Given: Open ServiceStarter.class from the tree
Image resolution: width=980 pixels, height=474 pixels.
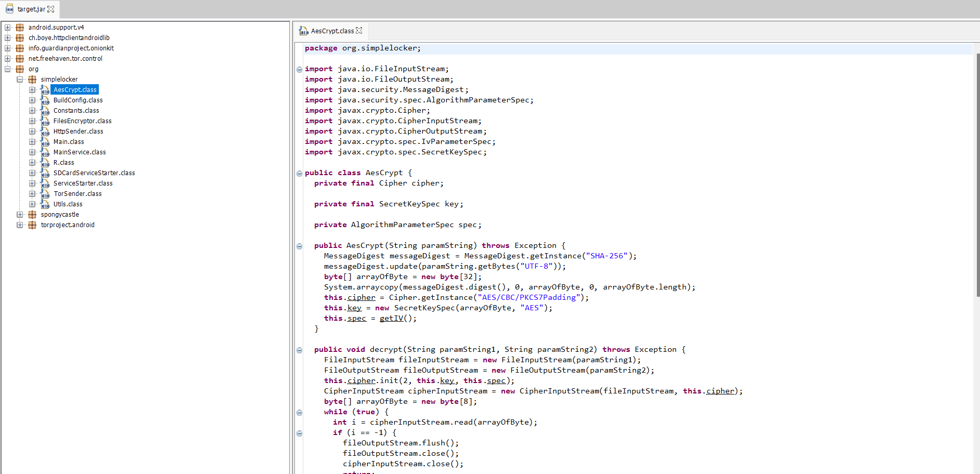Looking at the screenshot, I should 83,183.
